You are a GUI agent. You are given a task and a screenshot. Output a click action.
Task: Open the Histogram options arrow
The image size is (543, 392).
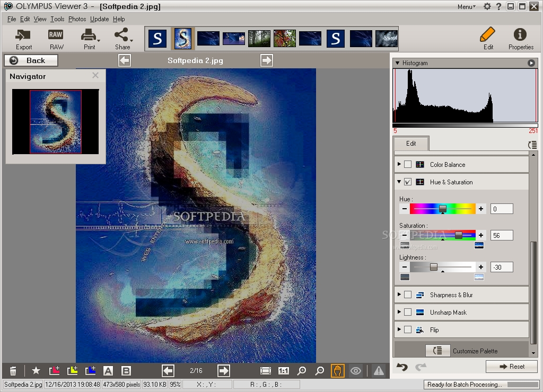click(x=531, y=63)
